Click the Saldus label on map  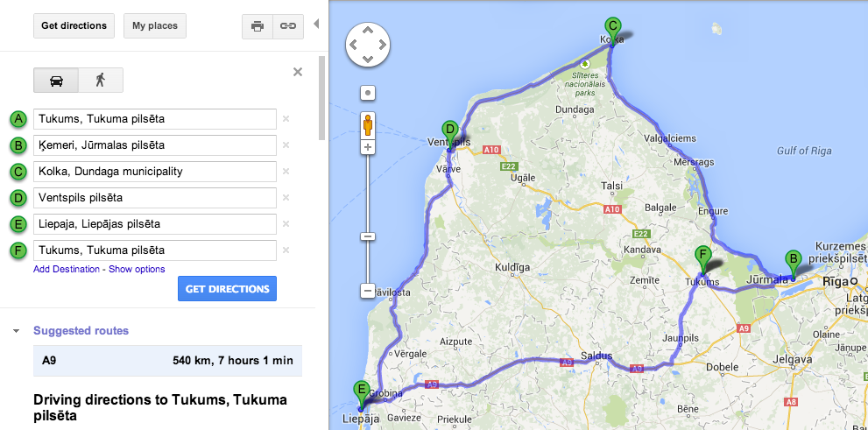[596, 356]
